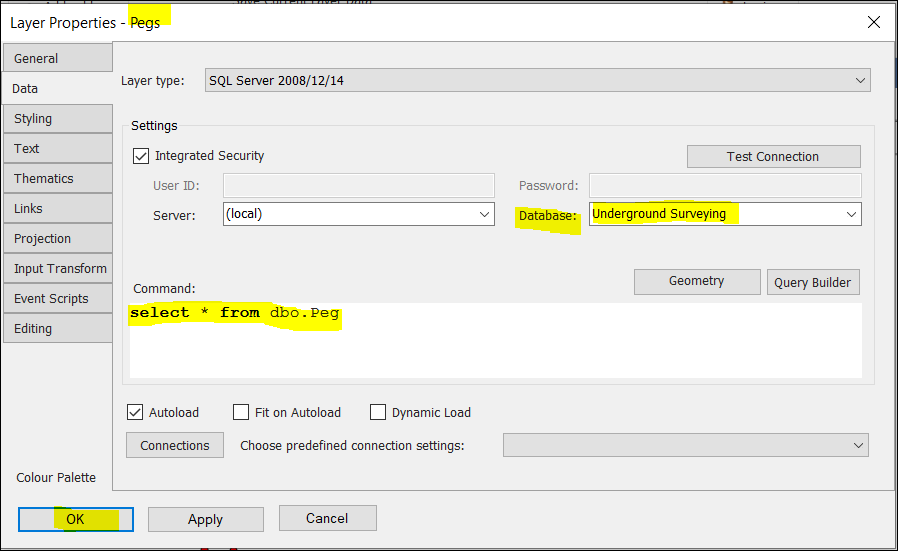Open the Query Builder
The height and width of the screenshot is (551, 898).
click(x=812, y=282)
